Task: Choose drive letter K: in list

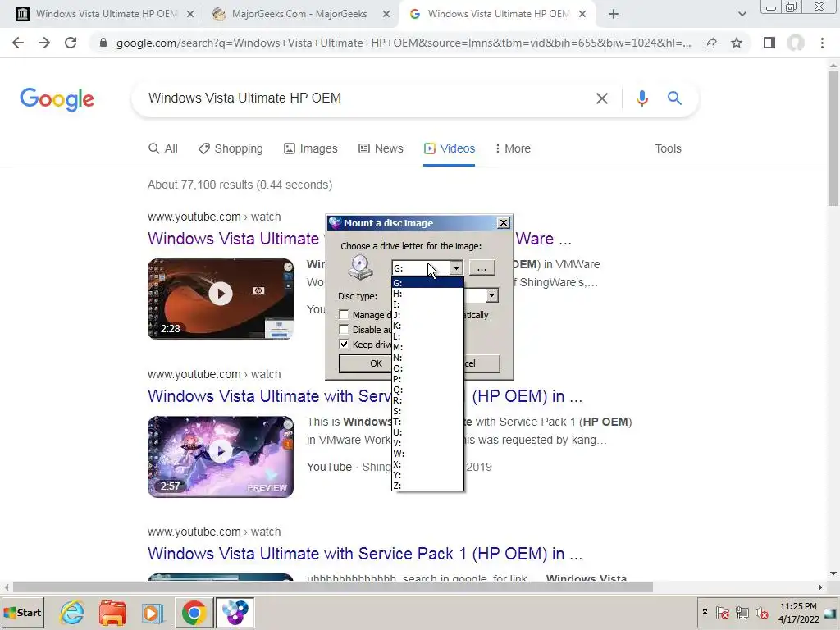Action: point(427,326)
